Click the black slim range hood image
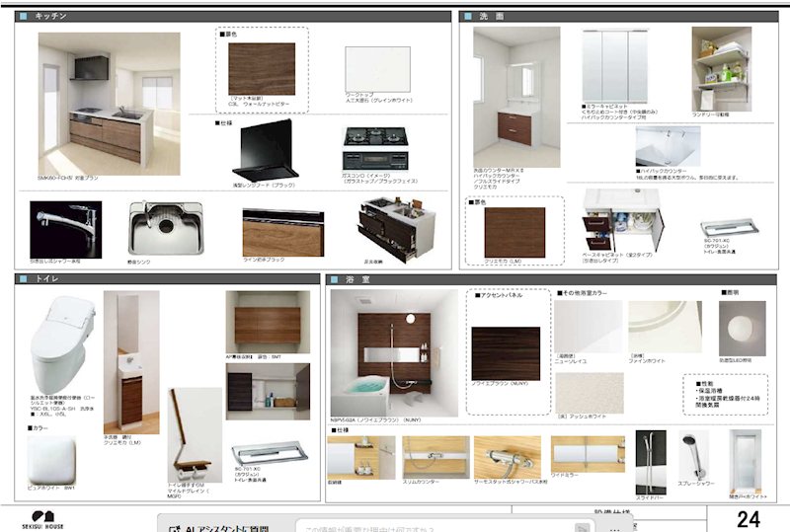The width and height of the screenshot is (790, 532). [x=266, y=151]
